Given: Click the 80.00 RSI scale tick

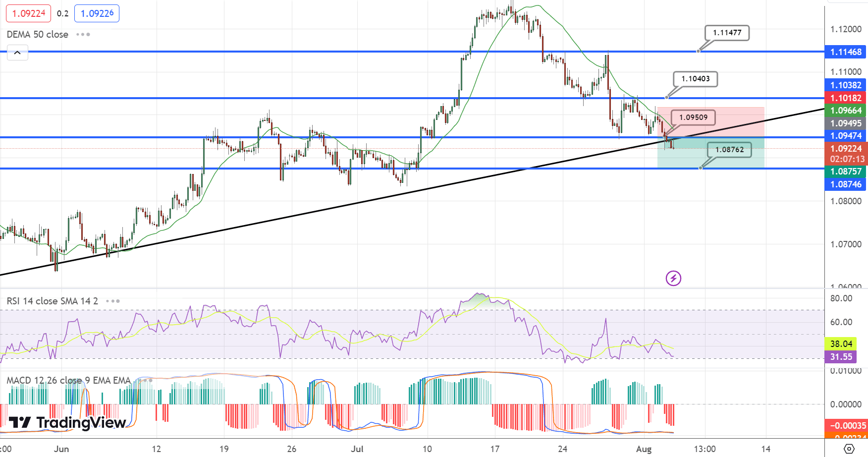Looking at the screenshot, I should point(841,298).
